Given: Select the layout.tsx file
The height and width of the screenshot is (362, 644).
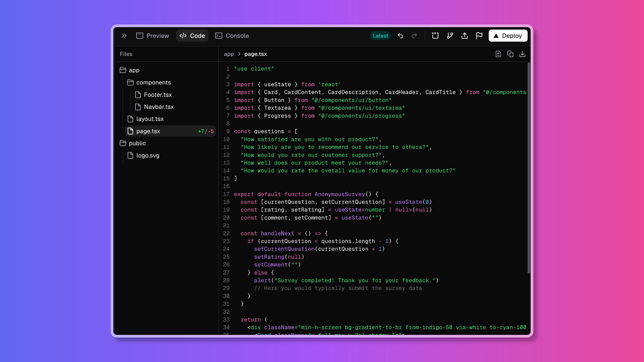Looking at the screenshot, I should (x=150, y=119).
